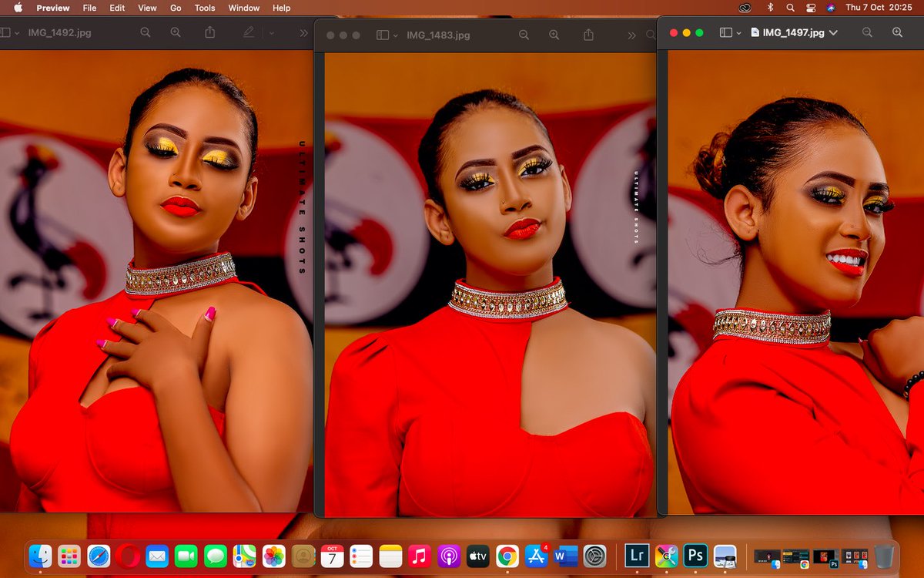Open the View menu
Screen dimensions: 924x578
point(147,8)
